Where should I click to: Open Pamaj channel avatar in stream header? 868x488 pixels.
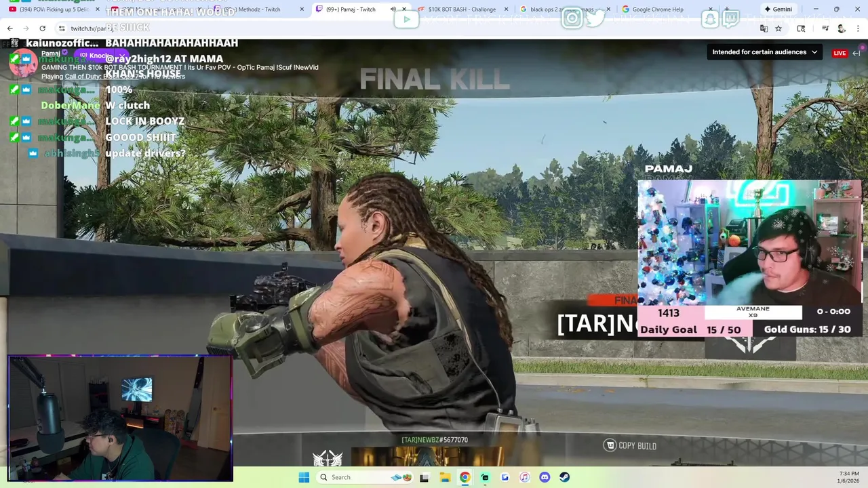tap(22, 63)
